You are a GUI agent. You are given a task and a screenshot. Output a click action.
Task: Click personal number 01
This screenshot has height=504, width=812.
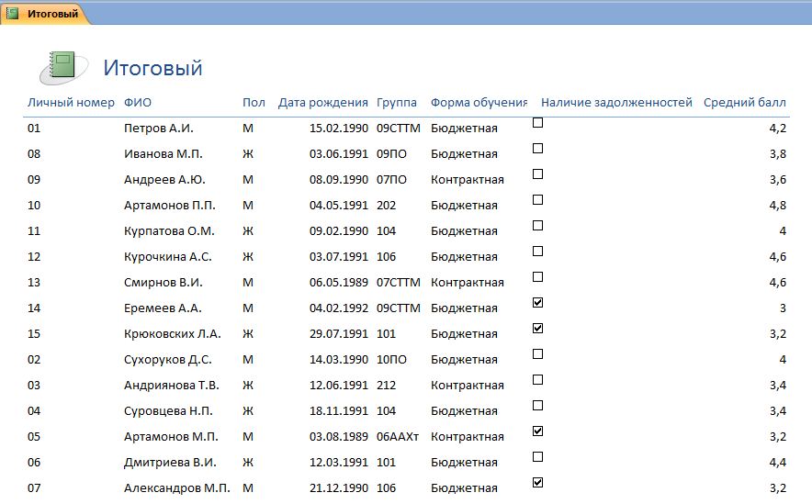point(34,129)
